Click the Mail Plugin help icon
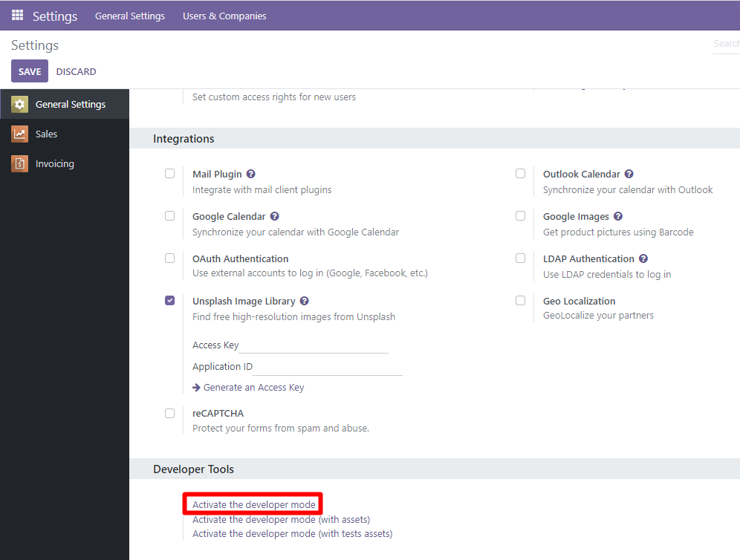The width and height of the screenshot is (740, 560). click(250, 173)
